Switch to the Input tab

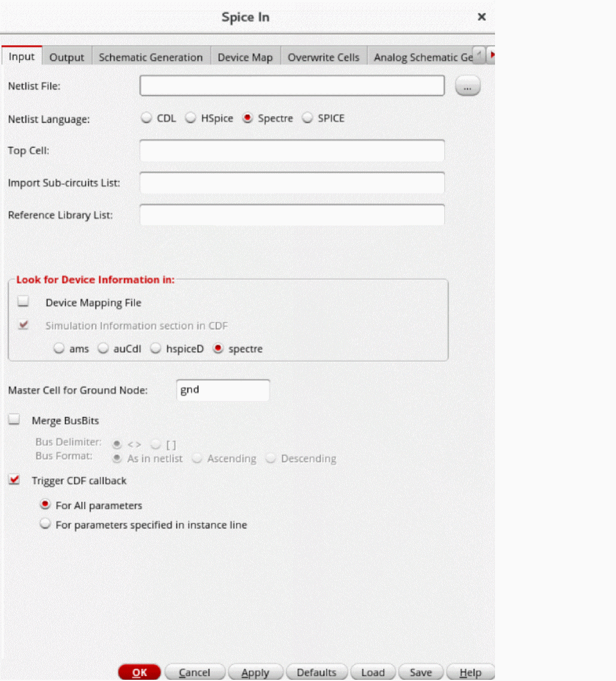click(21, 56)
